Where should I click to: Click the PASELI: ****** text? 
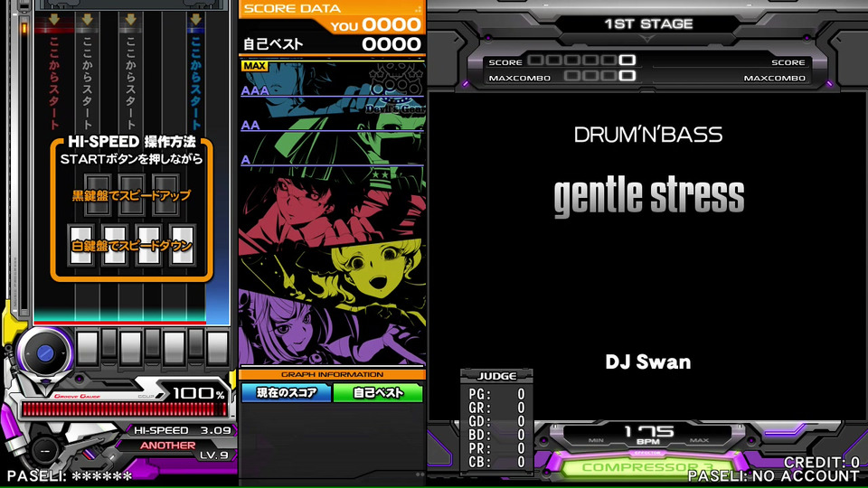(70, 476)
